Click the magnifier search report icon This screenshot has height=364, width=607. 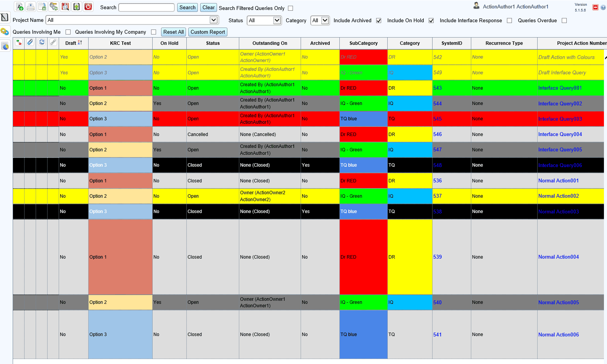pyautogui.click(x=65, y=7)
